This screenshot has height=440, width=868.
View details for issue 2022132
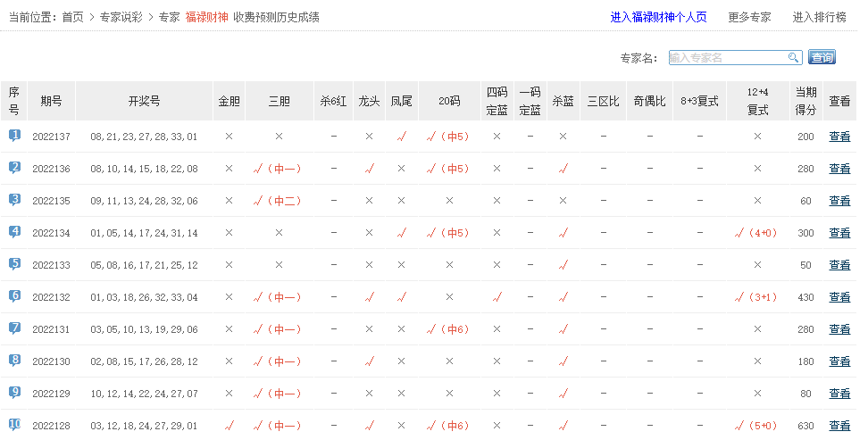click(839, 297)
